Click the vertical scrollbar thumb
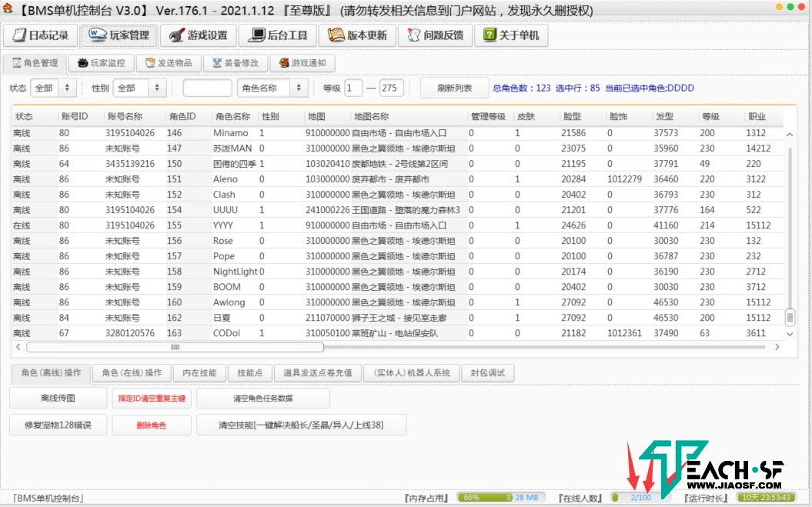The height and width of the screenshot is (507, 812). pos(790,317)
